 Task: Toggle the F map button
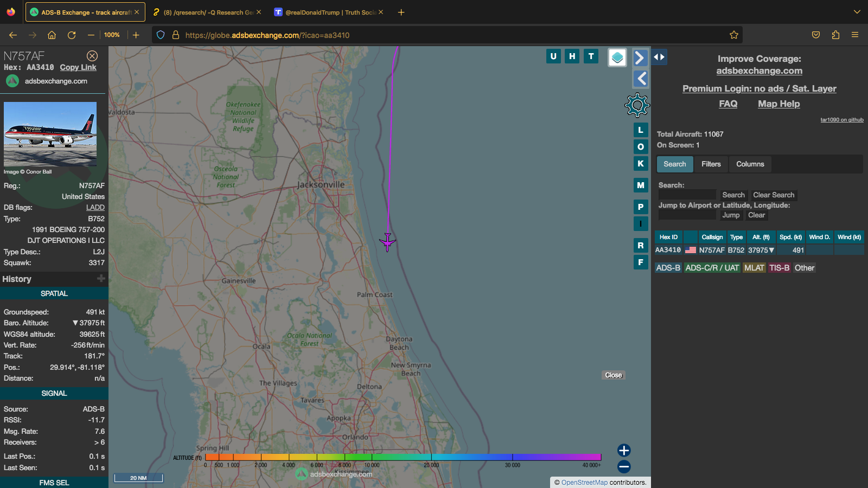(641, 262)
